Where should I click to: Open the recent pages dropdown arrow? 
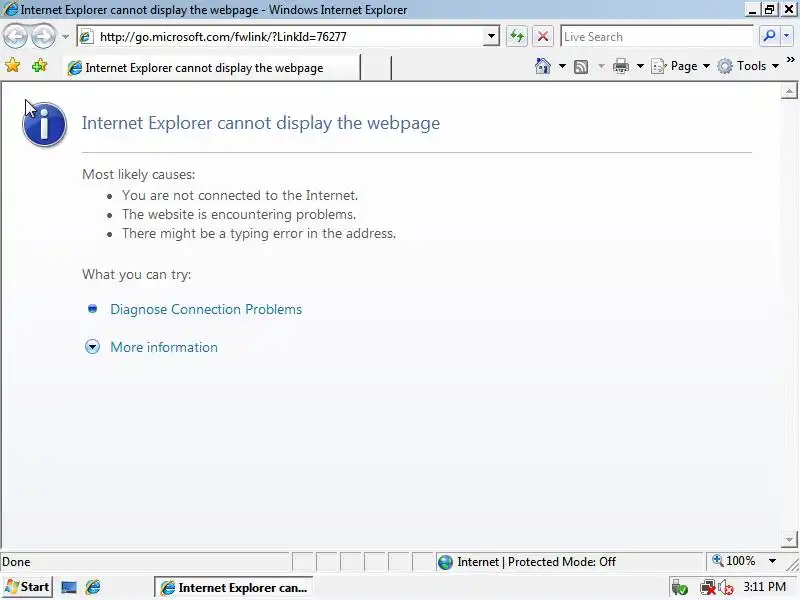pyautogui.click(x=65, y=37)
